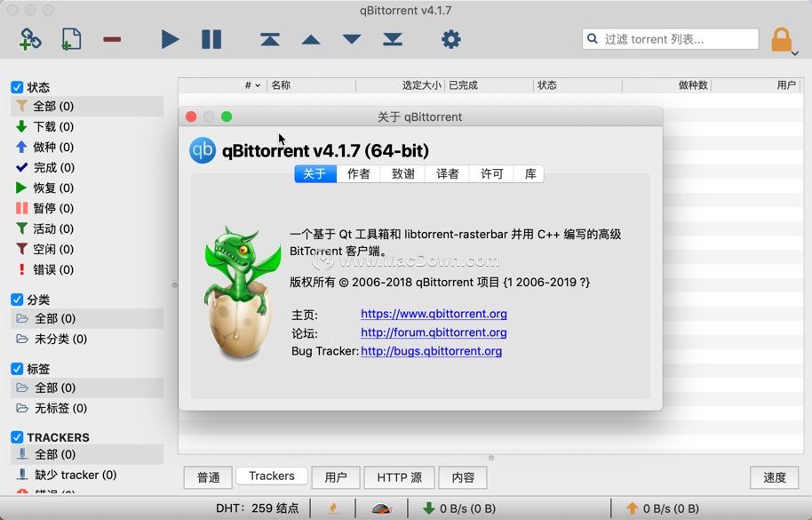Open the 译者 tab

[448, 173]
